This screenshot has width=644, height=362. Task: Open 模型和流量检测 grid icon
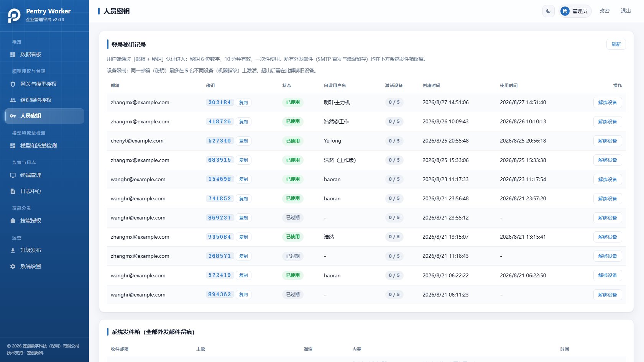(13, 146)
